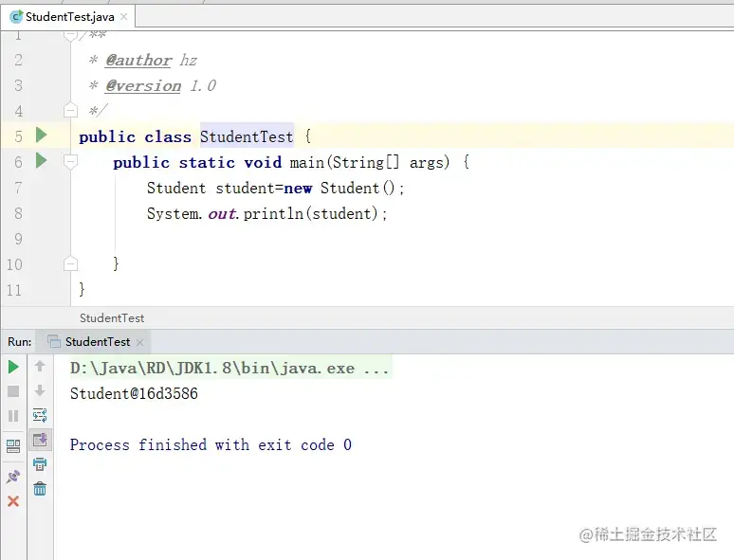This screenshot has height=560, width=734.
Task: Click line number 7 in the gutter
Action: pyautogui.click(x=18, y=188)
